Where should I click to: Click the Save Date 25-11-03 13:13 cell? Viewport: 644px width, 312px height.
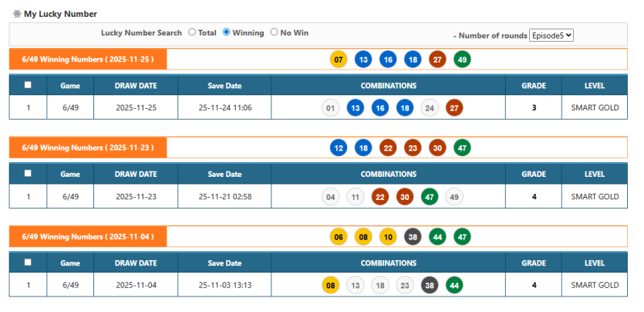click(224, 286)
